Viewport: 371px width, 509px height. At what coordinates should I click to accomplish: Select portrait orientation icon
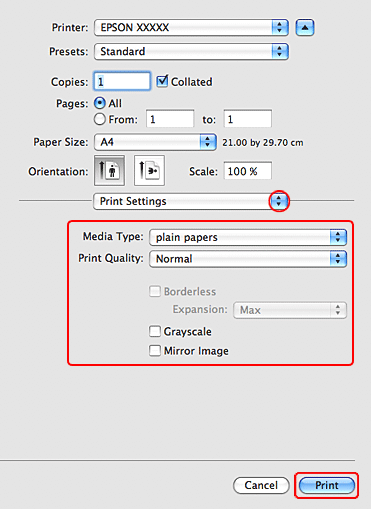109,170
